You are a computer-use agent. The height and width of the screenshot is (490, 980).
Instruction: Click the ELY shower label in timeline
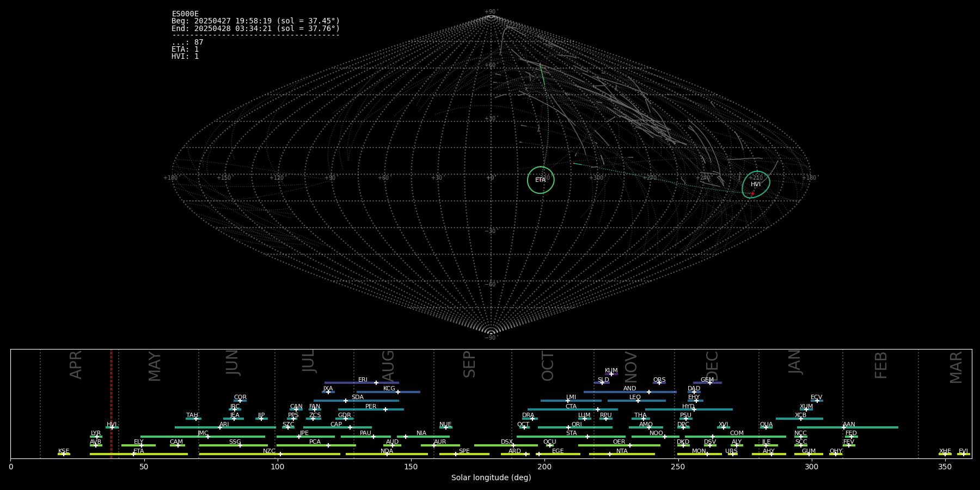point(138,442)
